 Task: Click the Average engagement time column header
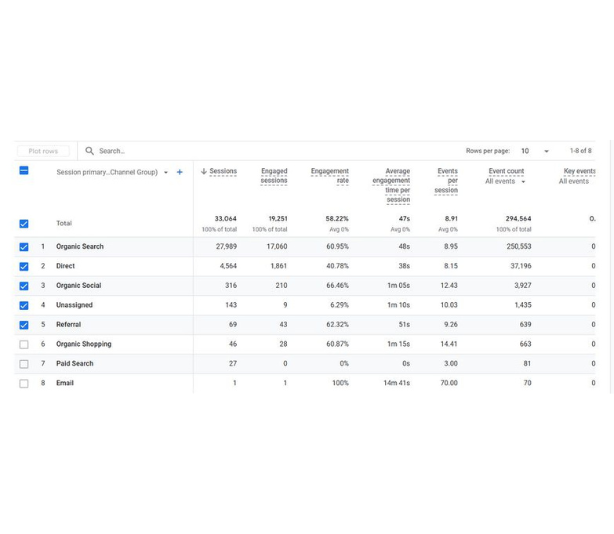point(391,185)
